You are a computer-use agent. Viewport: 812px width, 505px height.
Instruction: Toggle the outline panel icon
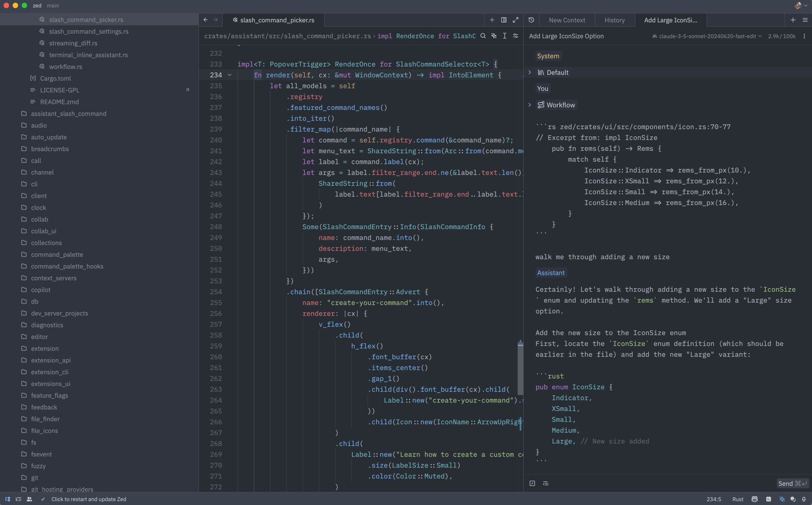[x=19, y=499]
